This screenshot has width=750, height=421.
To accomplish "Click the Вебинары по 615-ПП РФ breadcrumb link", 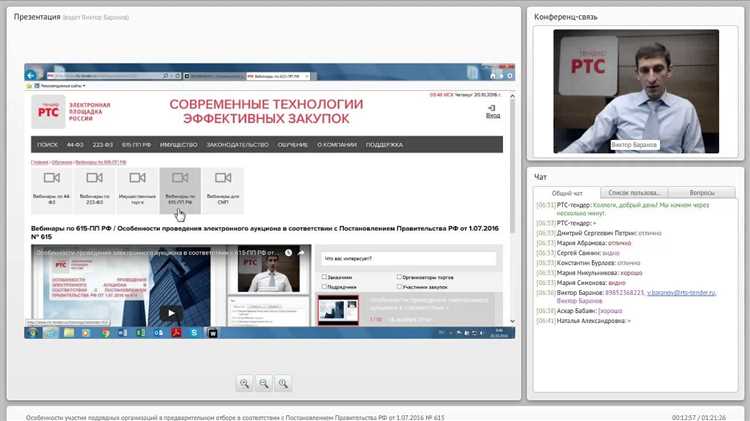I will (101, 162).
